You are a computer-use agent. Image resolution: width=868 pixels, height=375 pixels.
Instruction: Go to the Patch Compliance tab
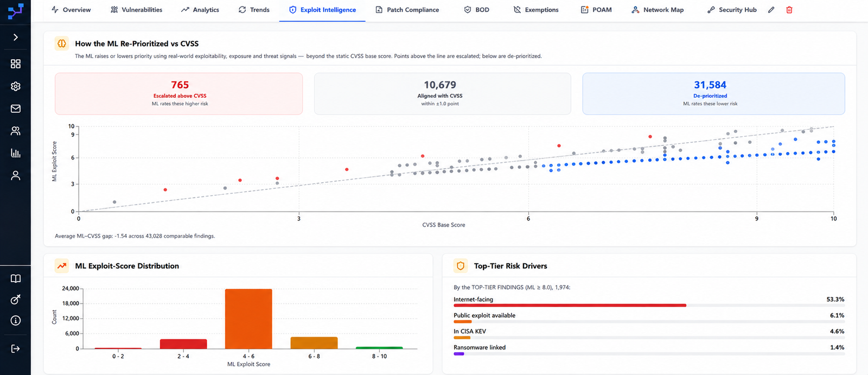point(407,10)
